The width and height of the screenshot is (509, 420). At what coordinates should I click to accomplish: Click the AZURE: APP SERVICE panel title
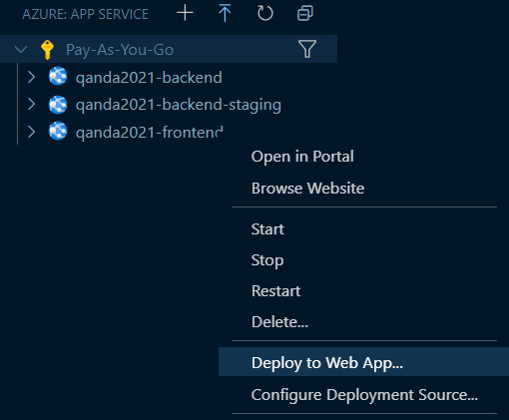85,14
